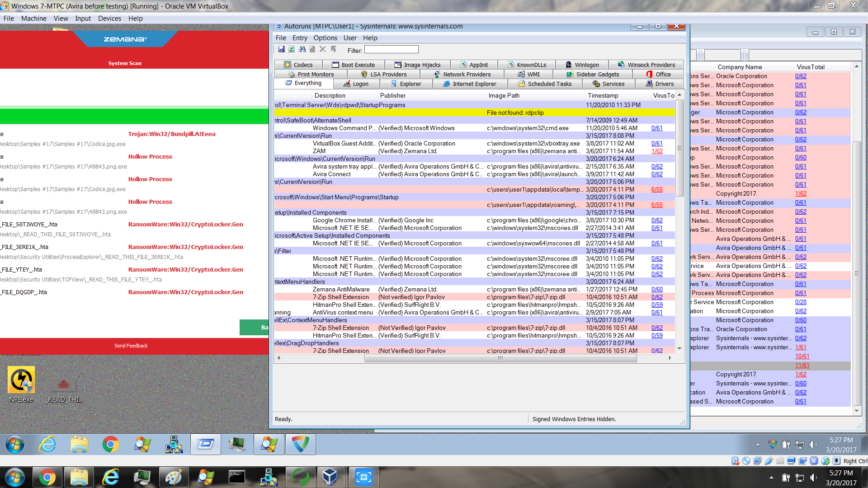868x488 pixels.
Task: Click the Save toolbar icon in Autoruns
Action: click(x=281, y=49)
